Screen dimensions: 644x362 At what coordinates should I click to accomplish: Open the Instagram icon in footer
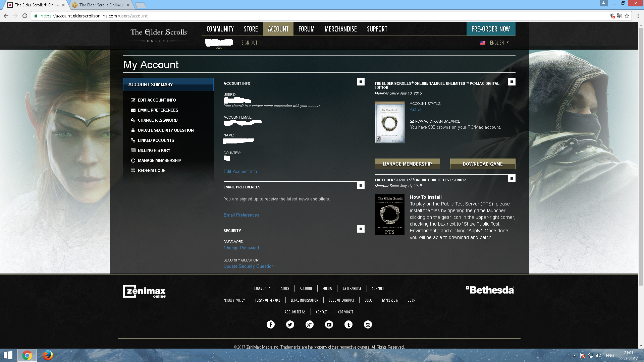[368, 324]
